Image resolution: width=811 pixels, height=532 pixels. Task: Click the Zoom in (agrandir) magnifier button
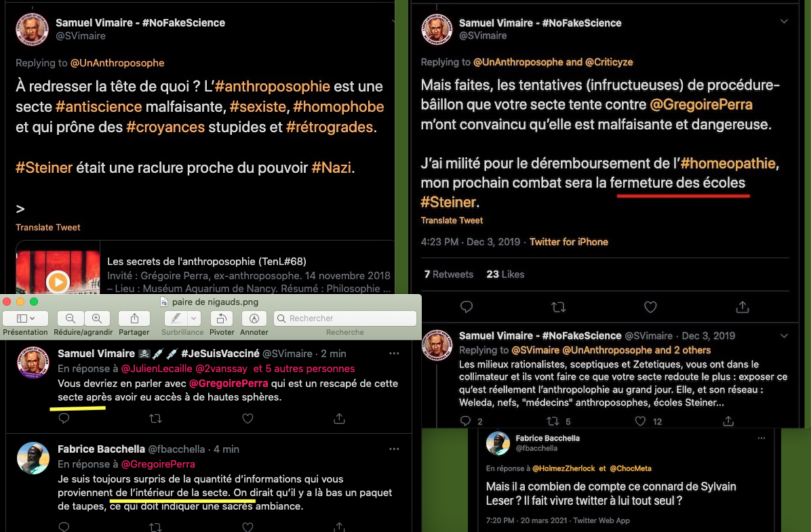[x=97, y=319]
